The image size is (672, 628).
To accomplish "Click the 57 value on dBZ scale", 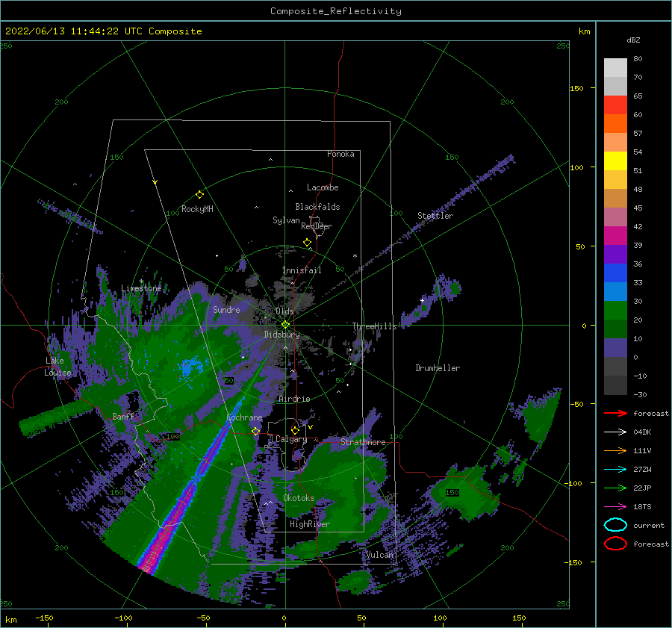I will click(638, 134).
